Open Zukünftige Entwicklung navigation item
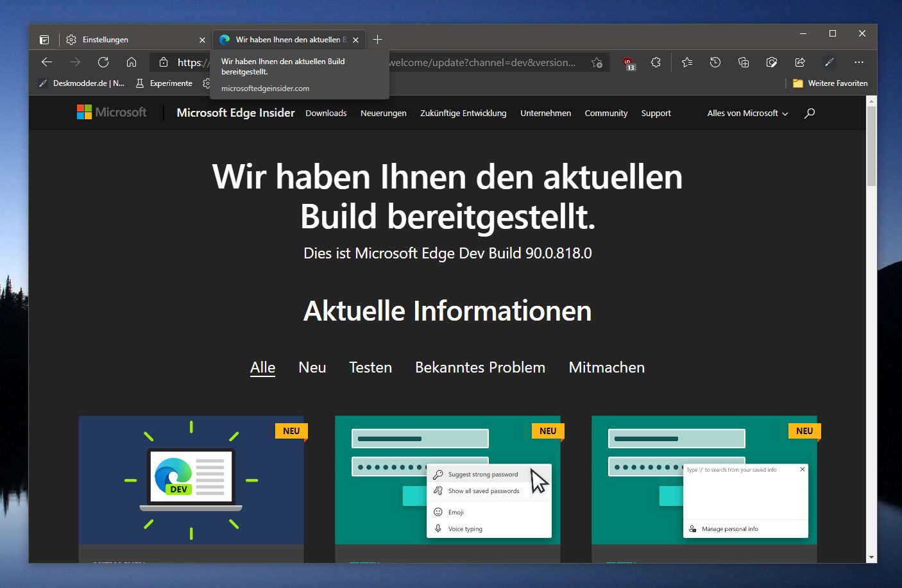The image size is (902, 588). click(x=463, y=113)
